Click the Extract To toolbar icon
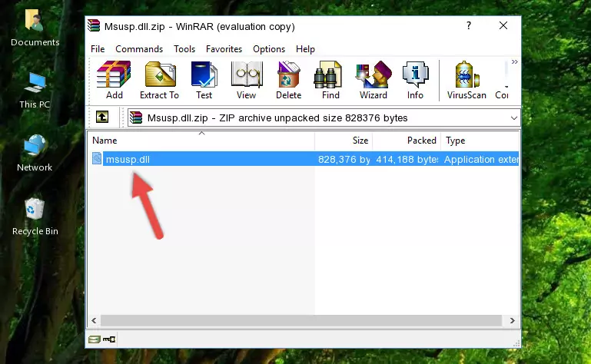This screenshot has height=364, width=591. click(x=159, y=81)
